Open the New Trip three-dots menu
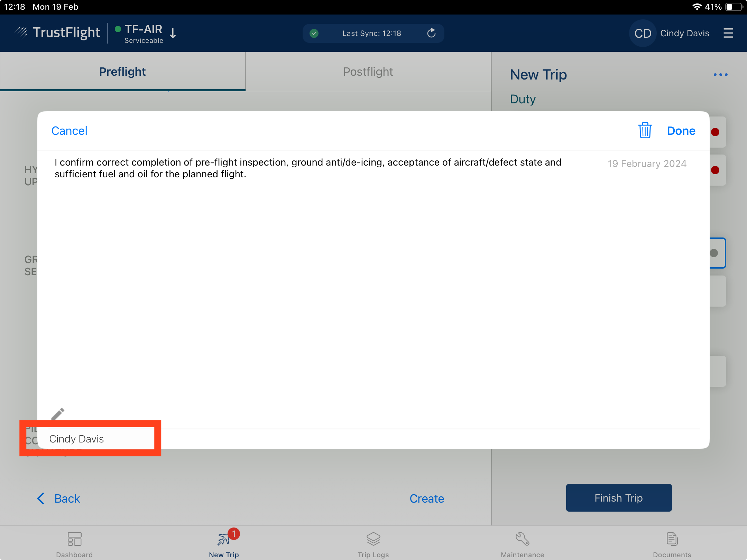The height and width of the screenshot is (560, 747). pyautogui.click(x=720, y=75)
